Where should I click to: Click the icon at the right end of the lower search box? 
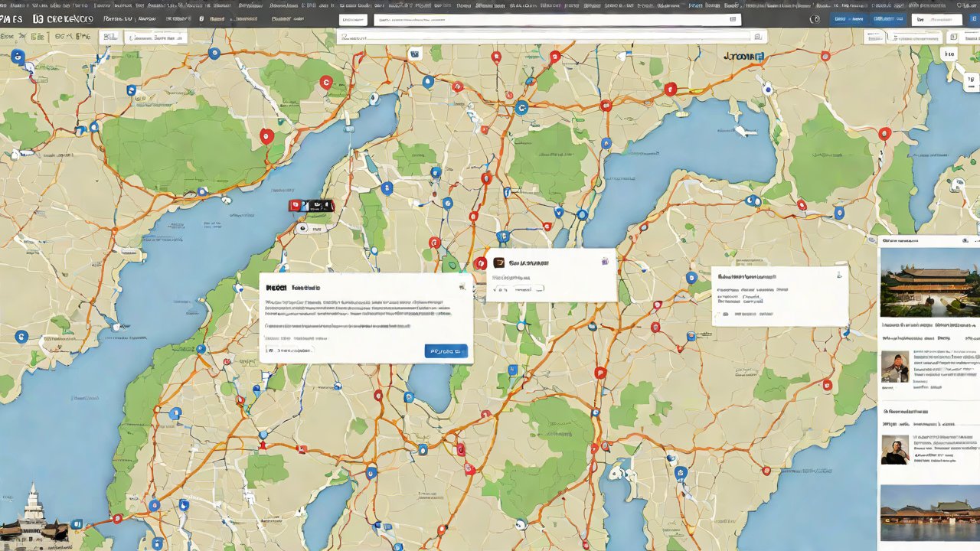click(757, 36)
